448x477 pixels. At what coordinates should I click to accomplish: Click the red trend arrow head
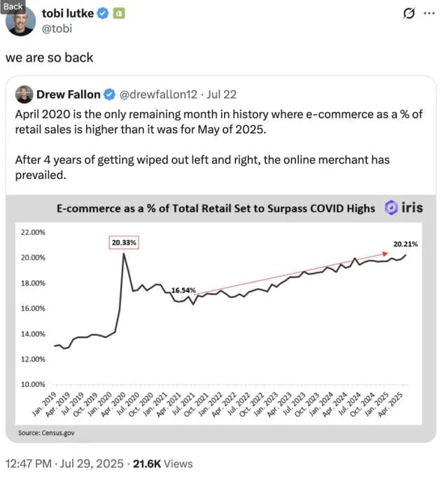coord(385,253)
